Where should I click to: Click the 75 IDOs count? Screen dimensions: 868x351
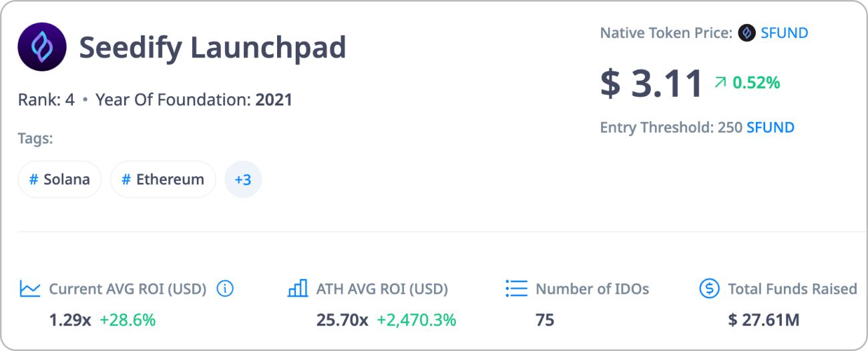tap(545, 320)
